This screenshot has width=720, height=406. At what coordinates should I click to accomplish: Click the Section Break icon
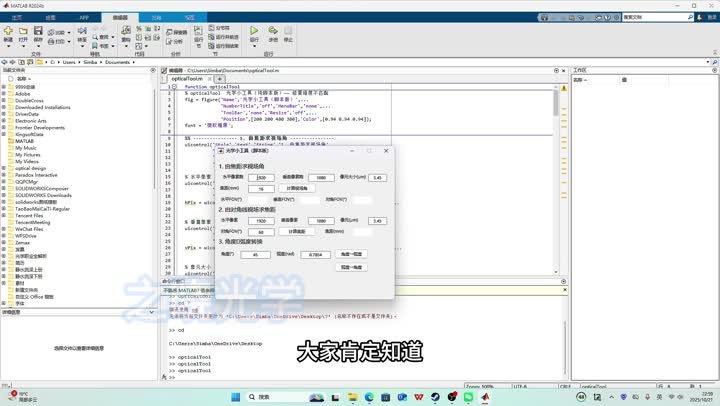(212, 28)
